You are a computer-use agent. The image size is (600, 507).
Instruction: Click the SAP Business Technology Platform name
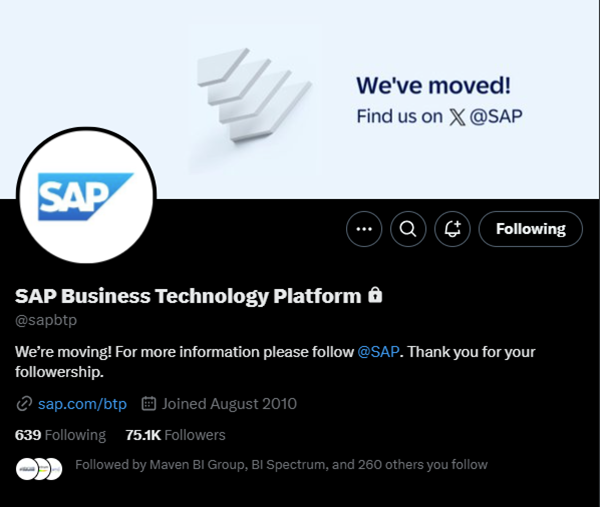click(188, 296)
